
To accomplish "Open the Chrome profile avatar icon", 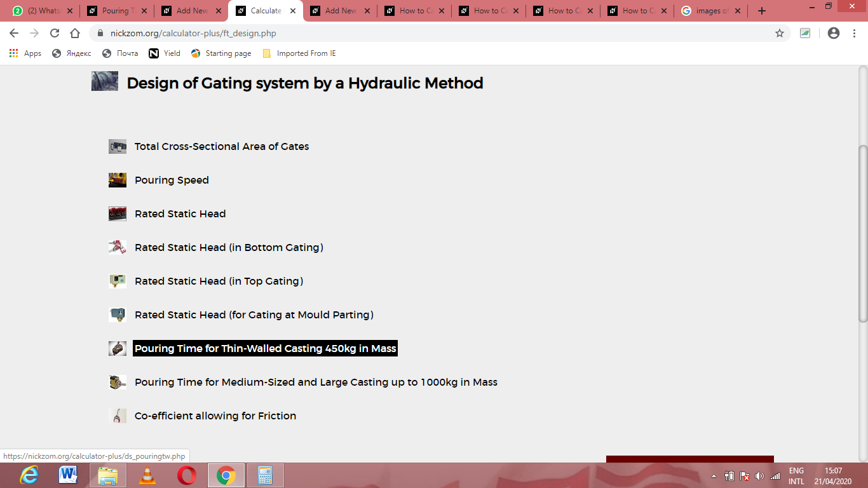I will tap(834, 33).
